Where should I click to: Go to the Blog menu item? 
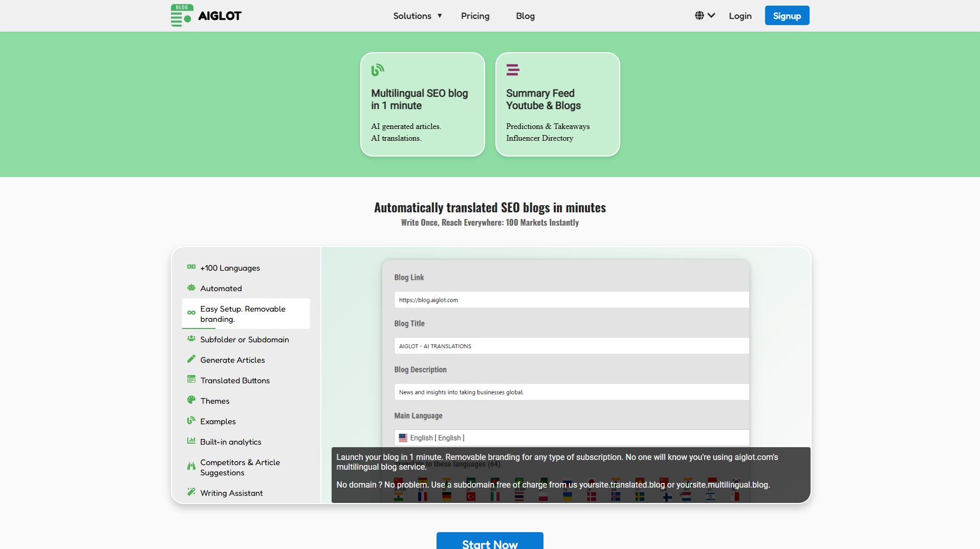click(x=525, y=16)
